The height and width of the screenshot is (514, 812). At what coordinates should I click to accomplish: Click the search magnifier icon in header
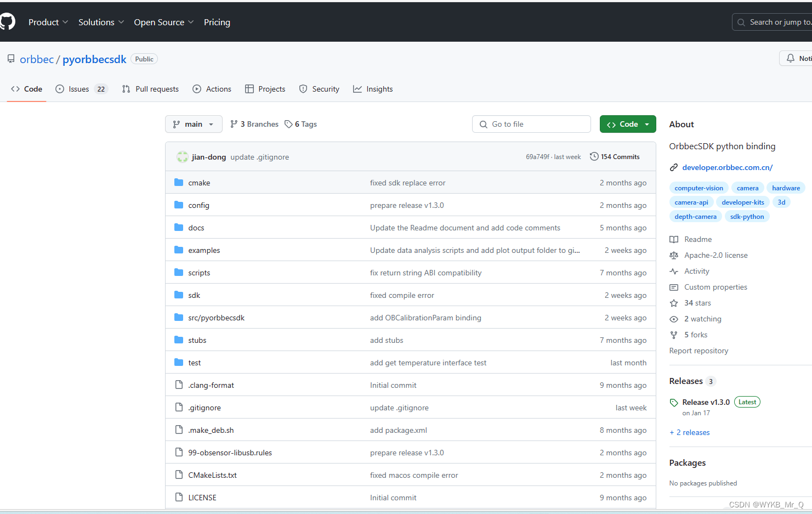(741, 22)
